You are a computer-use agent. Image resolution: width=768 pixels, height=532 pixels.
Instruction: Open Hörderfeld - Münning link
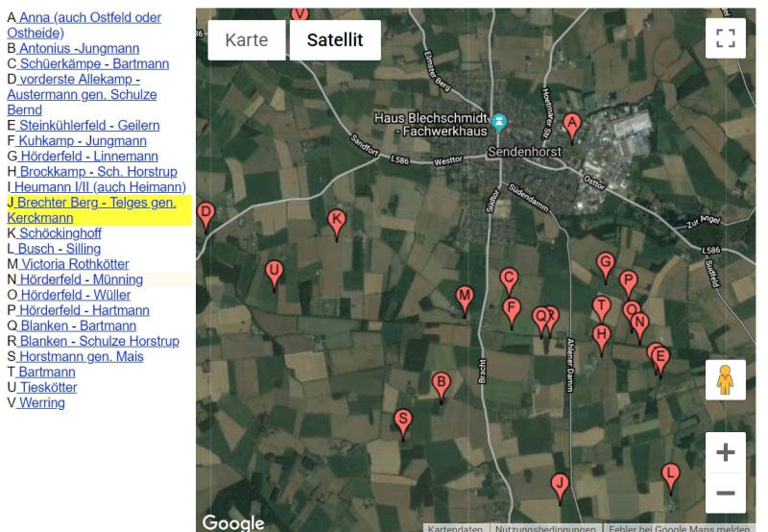pos(81,279)
